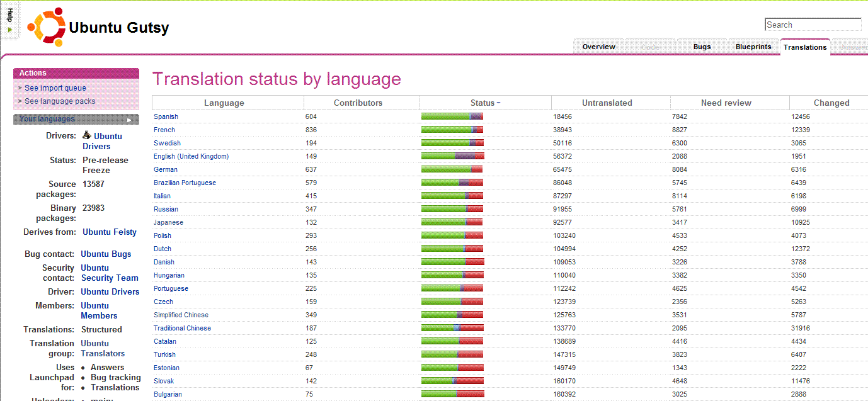
Task: Open the Dutch language link
Action: coord(163,249)
